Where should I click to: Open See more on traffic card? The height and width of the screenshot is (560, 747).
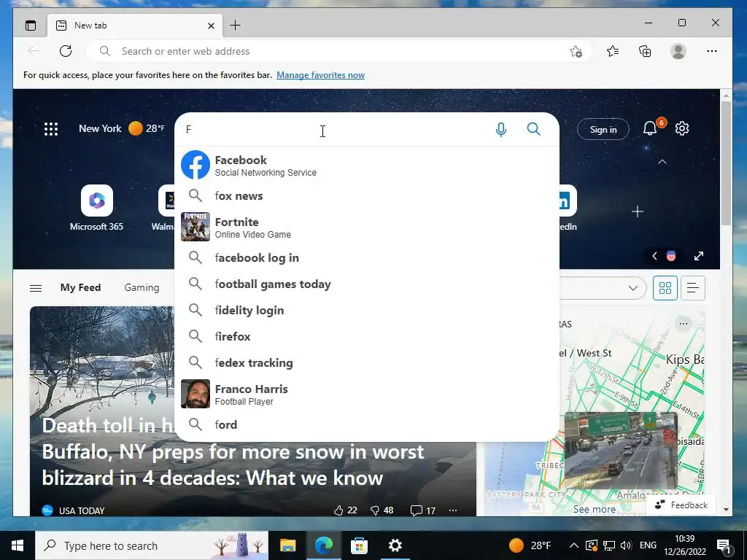point(594,510)
